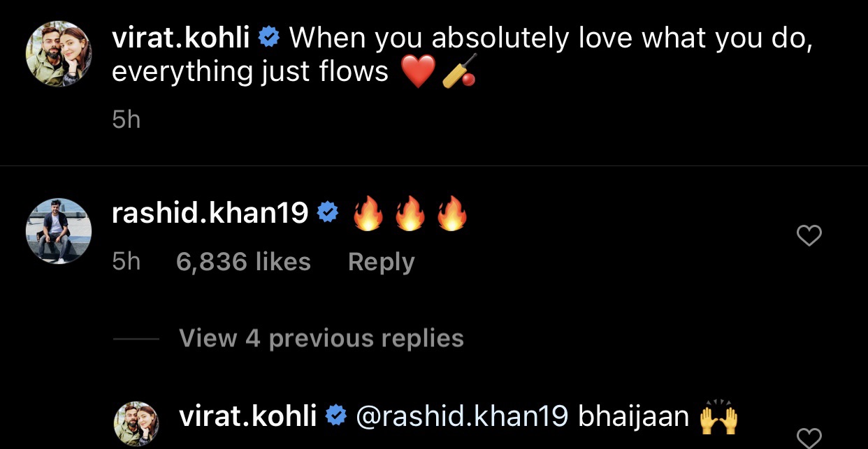The height and width of the screenshot is (449, 868).
Task: Click verified badge in virat.kohli's reply
Action: pyautogui.click(x=337, y=417)
